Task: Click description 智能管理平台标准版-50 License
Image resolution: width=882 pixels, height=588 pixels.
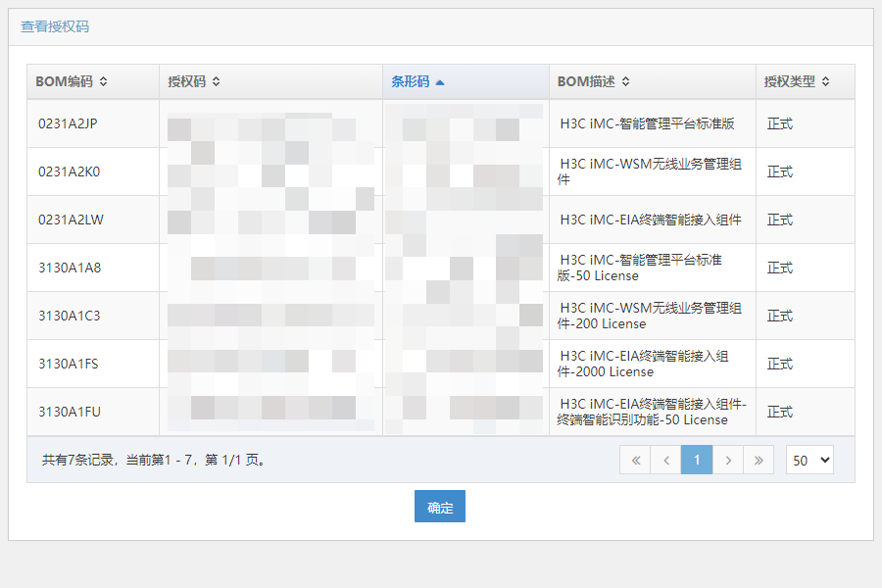Action: click(640, 268)
